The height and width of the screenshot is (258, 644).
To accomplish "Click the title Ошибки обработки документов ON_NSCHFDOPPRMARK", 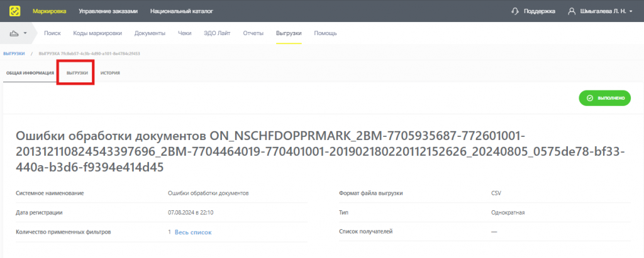I will click(x=320, y=151).
